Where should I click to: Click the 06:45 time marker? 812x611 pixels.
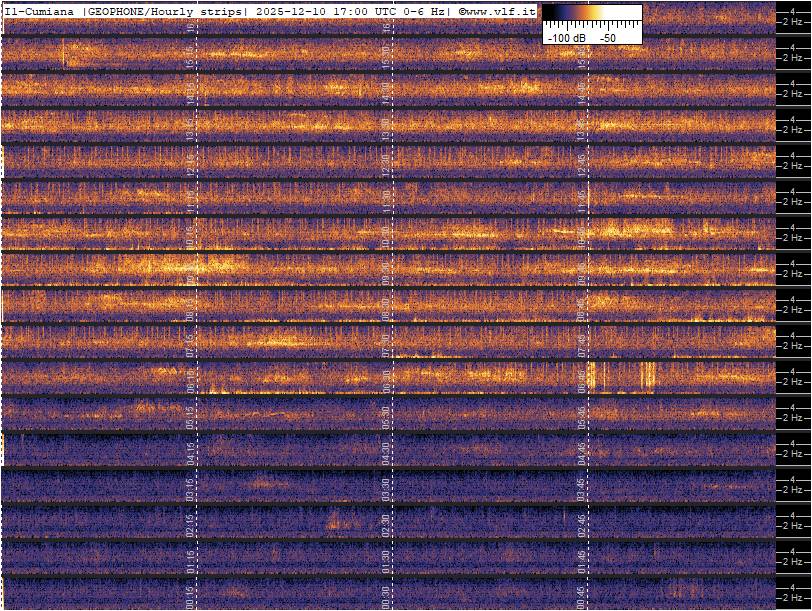[x=582, y=379]
